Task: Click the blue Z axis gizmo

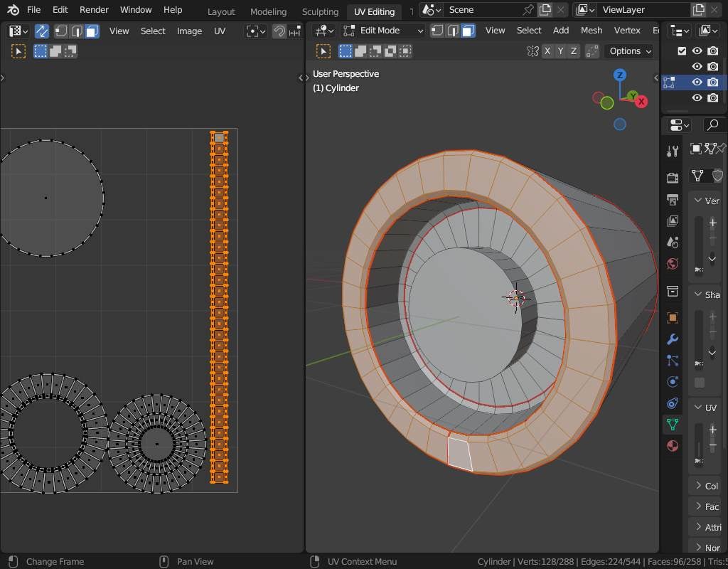Action: pos(620,75)
